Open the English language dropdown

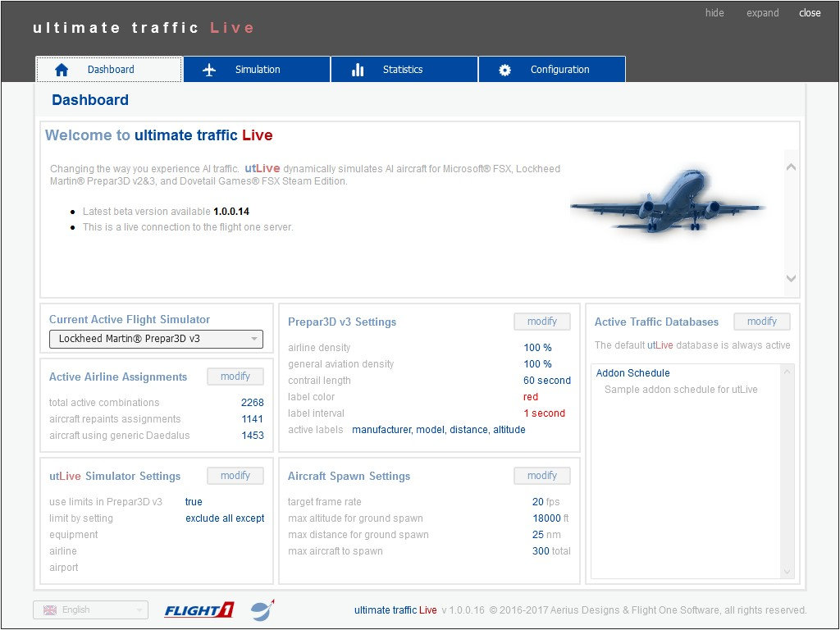90,610
